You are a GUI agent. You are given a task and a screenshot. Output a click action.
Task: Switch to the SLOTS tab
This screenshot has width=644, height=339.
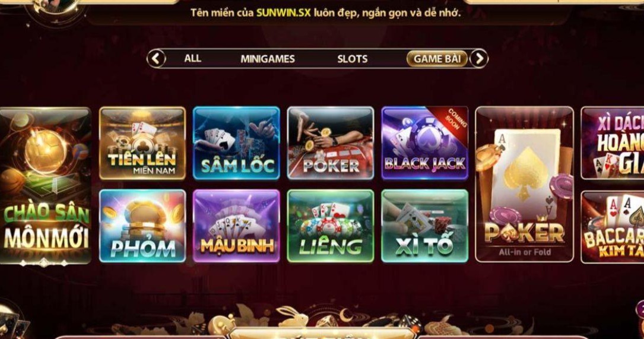(353, 59)
